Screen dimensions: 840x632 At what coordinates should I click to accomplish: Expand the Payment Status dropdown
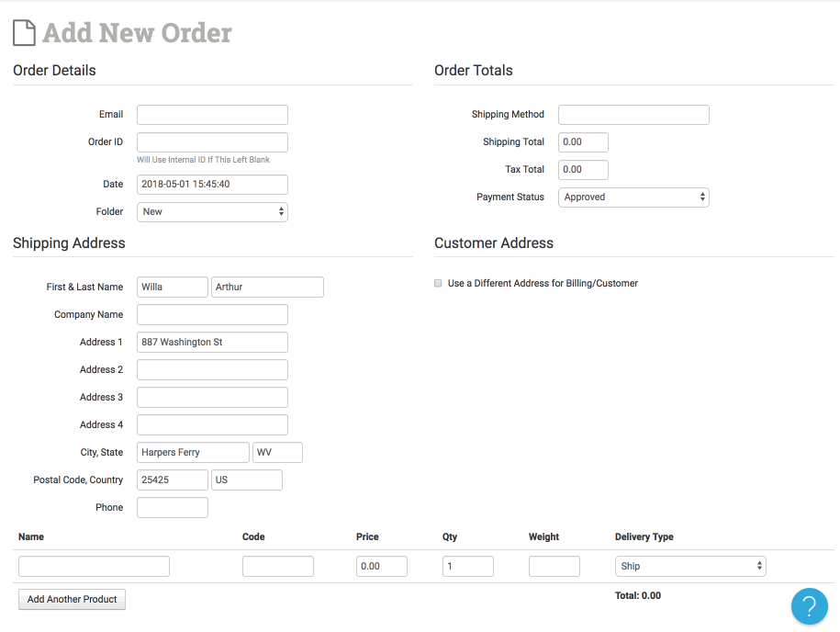pos(633,197)
